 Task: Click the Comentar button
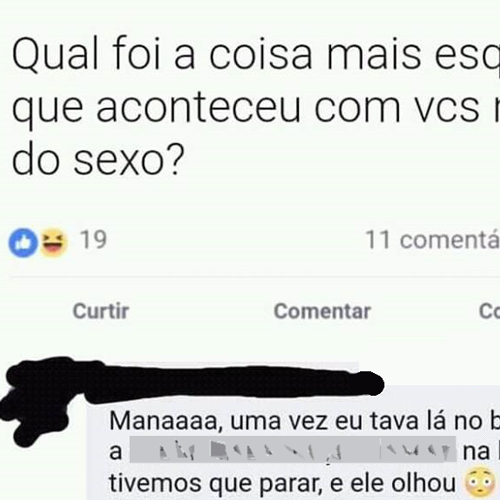[x=322, y=311]
